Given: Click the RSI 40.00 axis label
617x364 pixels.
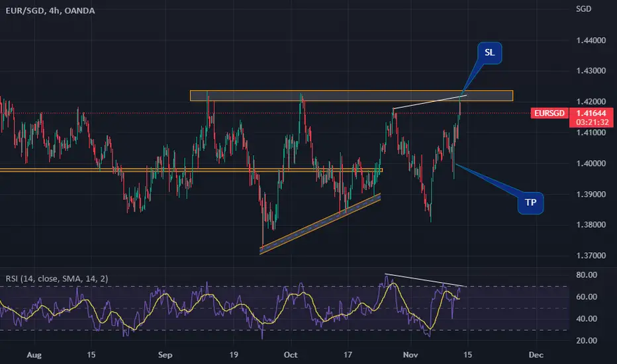Looking at the screenshot, I should [587, 319].
